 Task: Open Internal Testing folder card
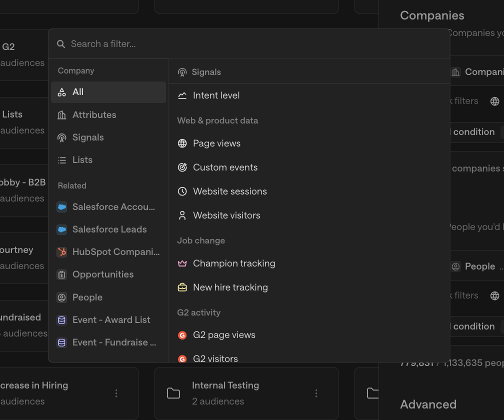click(246, 393)
